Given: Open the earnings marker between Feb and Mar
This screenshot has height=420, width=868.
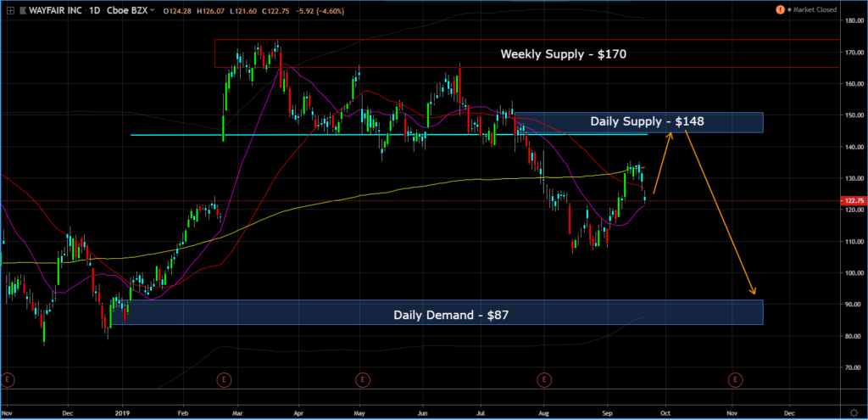Looking at the screenshot, I should pos(224,379).
